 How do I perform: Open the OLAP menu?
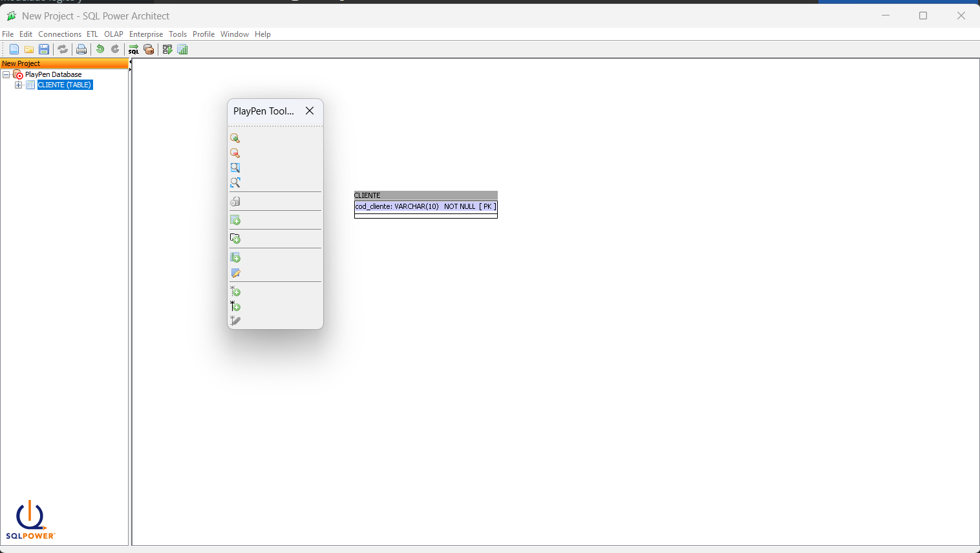pyautogui.click(x=114, y=34)
